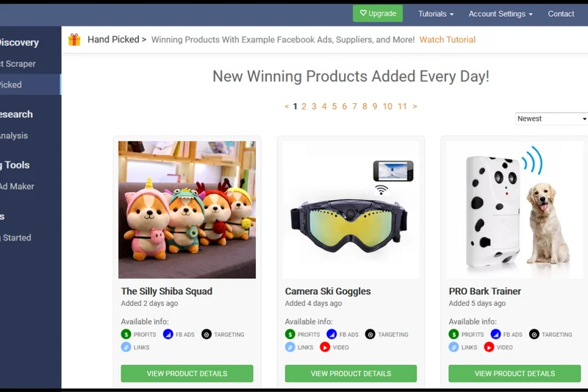
Task: Open the Newest sort dropdown
Action: point(551,118)
